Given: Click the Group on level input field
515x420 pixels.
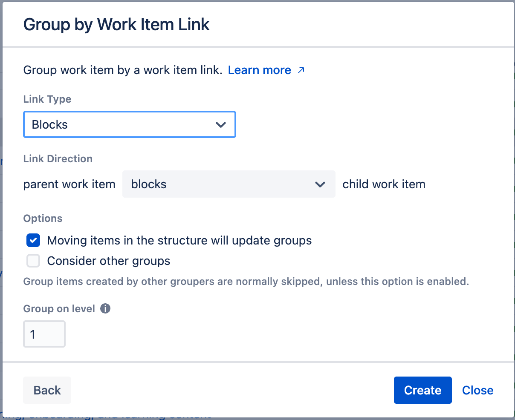Looking at the screenshot, I should (44, 334).
